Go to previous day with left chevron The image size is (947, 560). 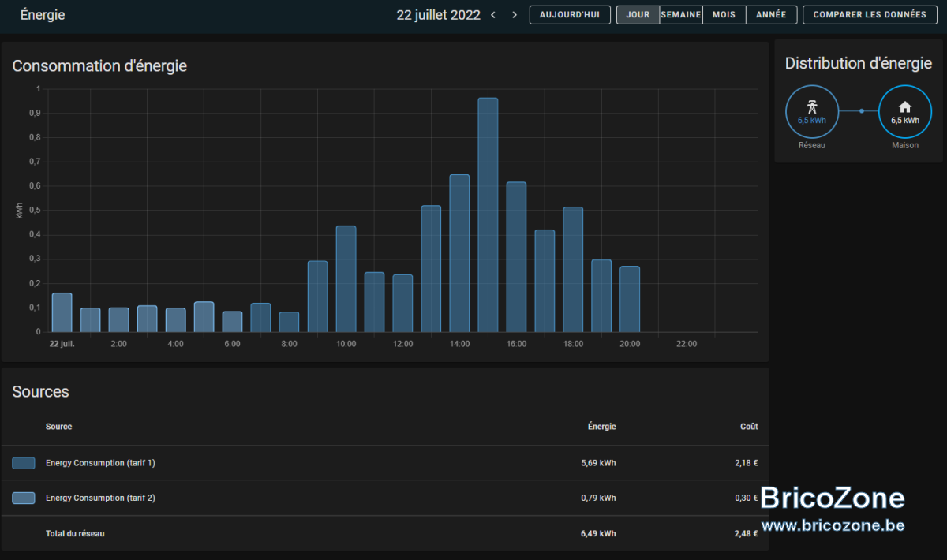pos(493,15)
